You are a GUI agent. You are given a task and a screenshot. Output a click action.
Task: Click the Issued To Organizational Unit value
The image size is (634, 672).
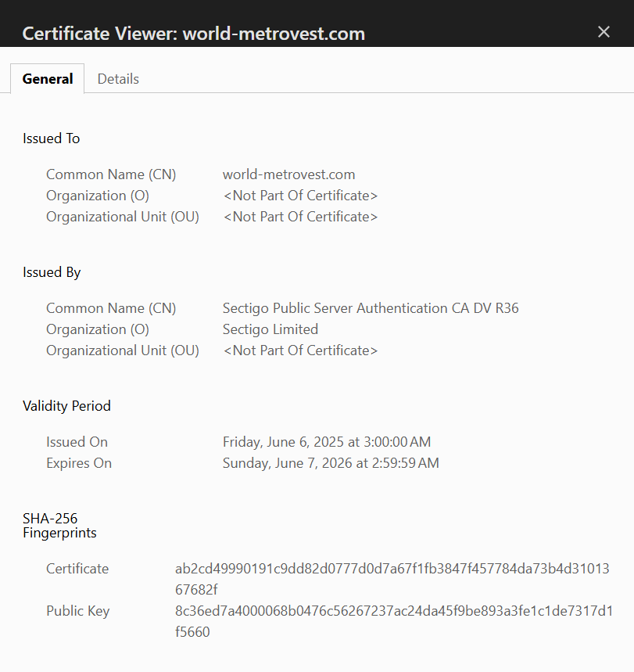300,217
